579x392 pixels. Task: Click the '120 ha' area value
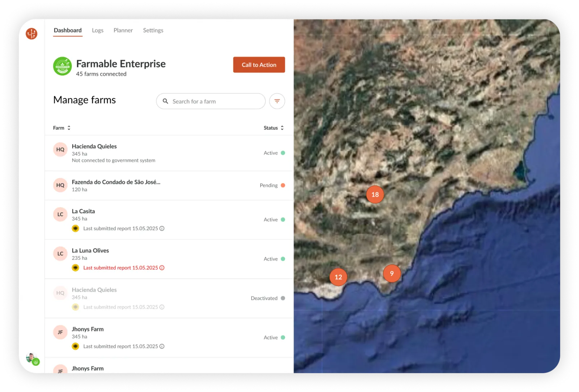pyautogui.click(x=79, y=190)
